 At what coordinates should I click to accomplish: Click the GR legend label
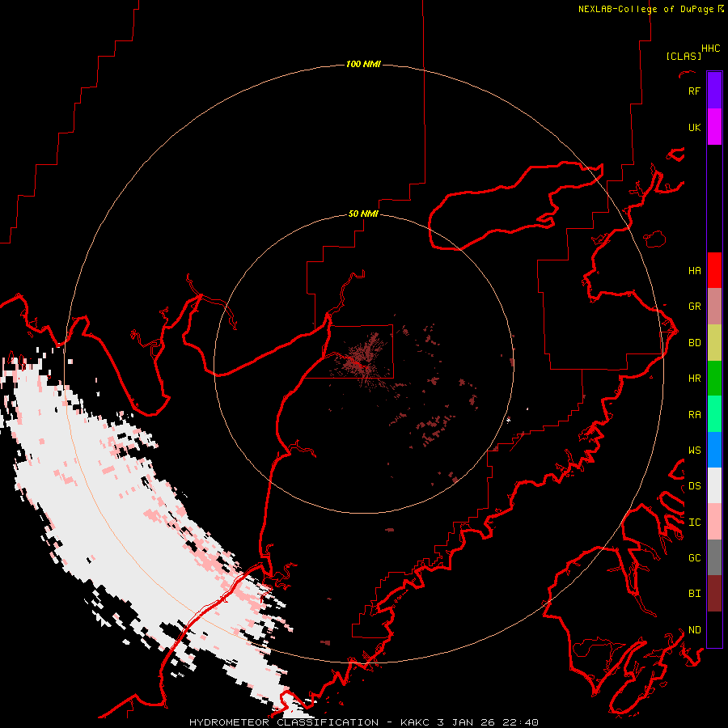[694, 307]
